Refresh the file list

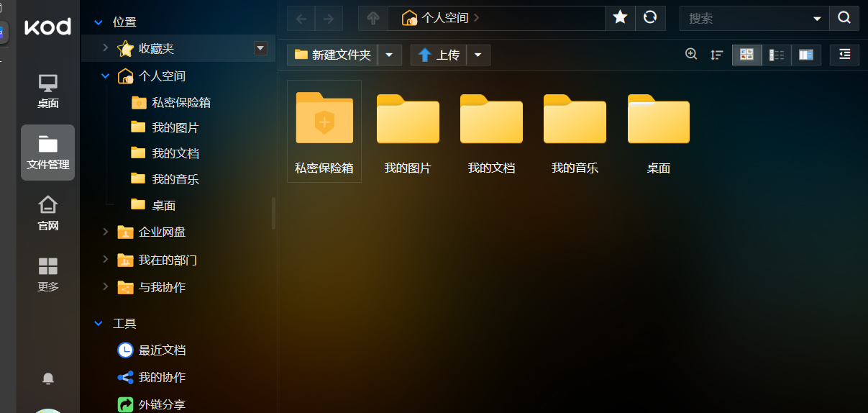650,18
